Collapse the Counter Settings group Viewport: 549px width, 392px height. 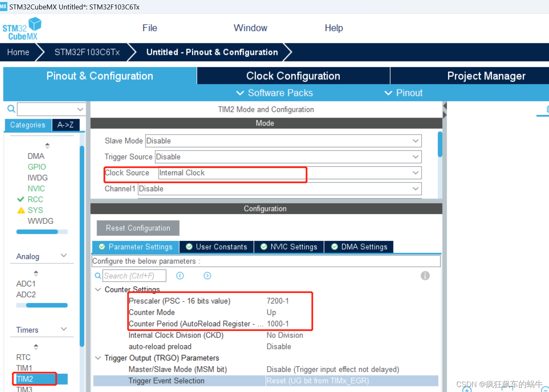pyautogui.click(x=98, y=290)
